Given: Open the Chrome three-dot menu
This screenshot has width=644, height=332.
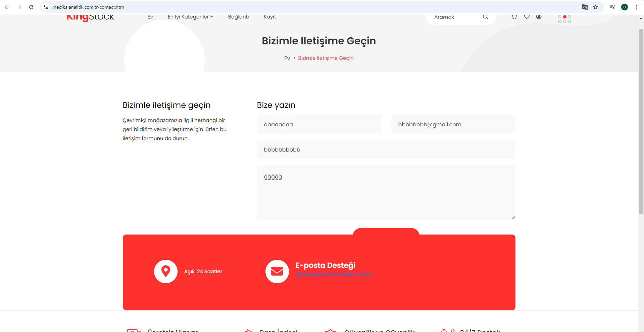Looking at the screenshot, I should [637, 7].
